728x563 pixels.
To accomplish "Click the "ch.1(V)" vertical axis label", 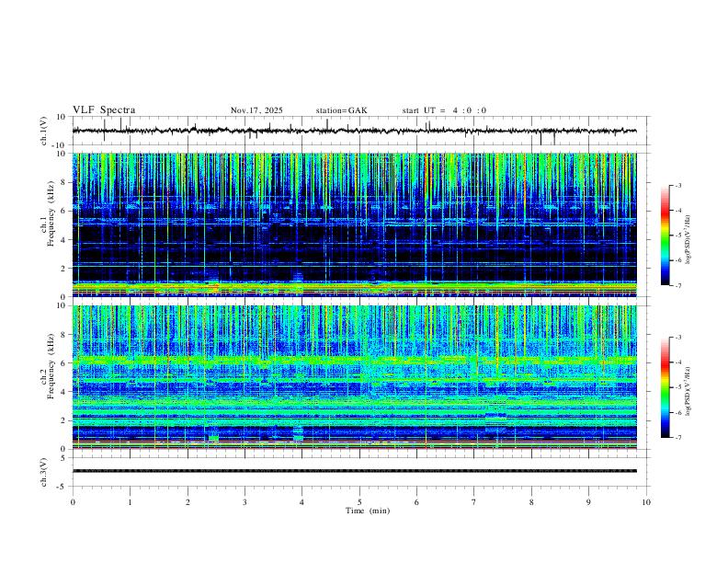I will pyautogui.click(x=44, y=131).
